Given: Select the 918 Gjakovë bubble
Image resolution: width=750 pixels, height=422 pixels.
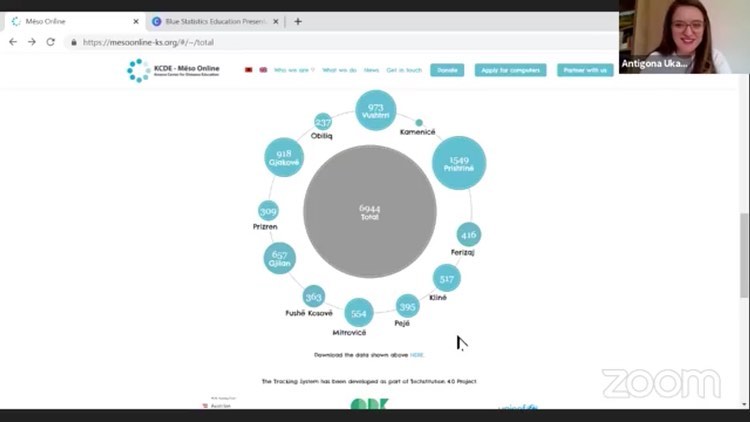Looking at the screenshot, I should pyautogui.click(x=284, y=157).
